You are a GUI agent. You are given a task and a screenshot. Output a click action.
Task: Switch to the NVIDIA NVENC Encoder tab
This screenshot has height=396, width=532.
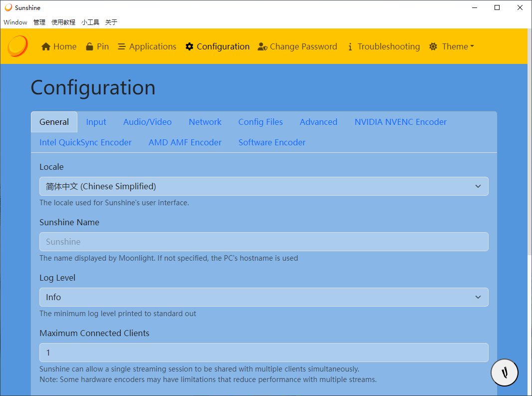(400, 122)
